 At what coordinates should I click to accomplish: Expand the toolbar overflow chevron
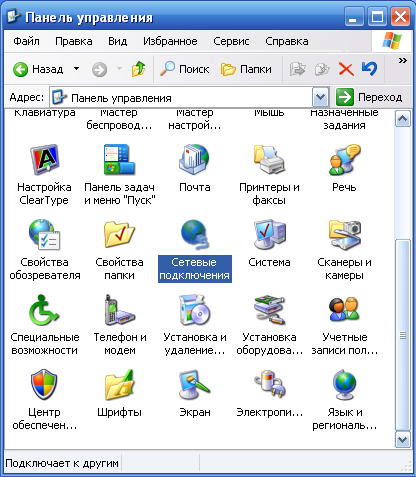click(x=403, y=61)
